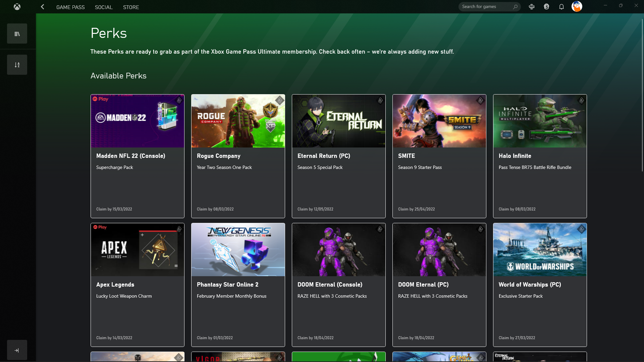The image size is (644, 362).
Task: Click Year Two Season One Pack text
Action: point(224,167)
